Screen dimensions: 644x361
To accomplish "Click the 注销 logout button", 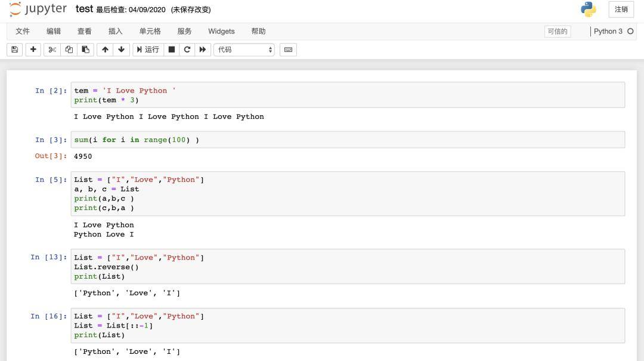I will point(621,10).
